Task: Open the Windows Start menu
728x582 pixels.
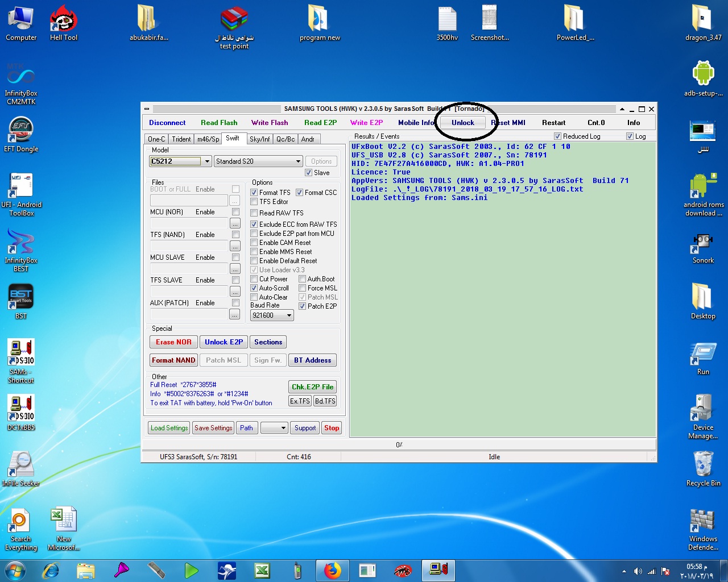Action: [15, 570]
